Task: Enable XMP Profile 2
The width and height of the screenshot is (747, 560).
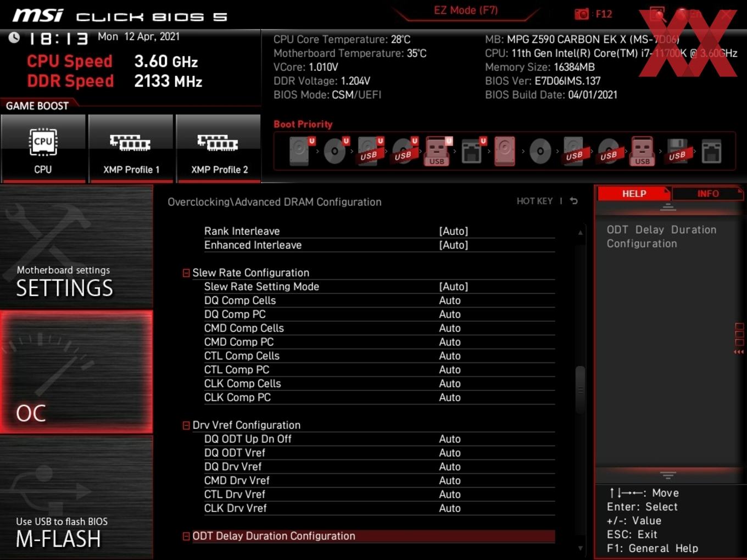Action: pos(219,148)
